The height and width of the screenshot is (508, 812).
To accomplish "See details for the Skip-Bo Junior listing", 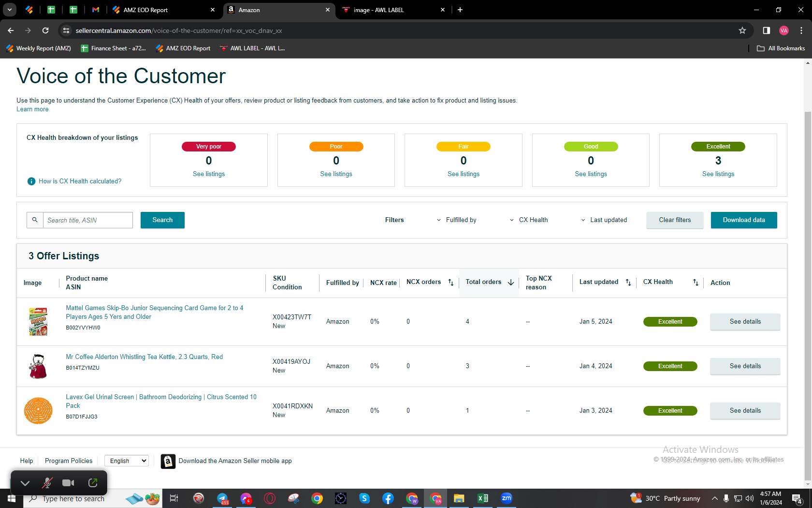I will tap(745, 322).
